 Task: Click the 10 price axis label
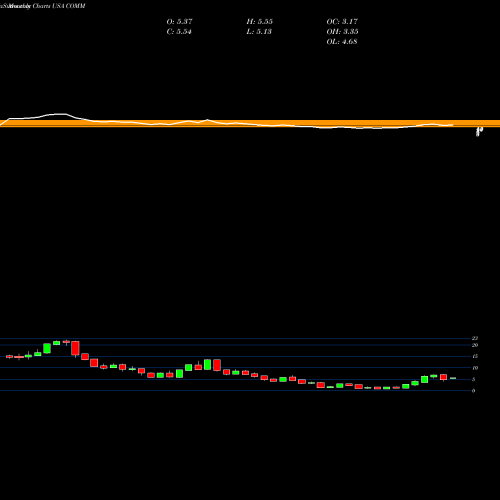475,368
